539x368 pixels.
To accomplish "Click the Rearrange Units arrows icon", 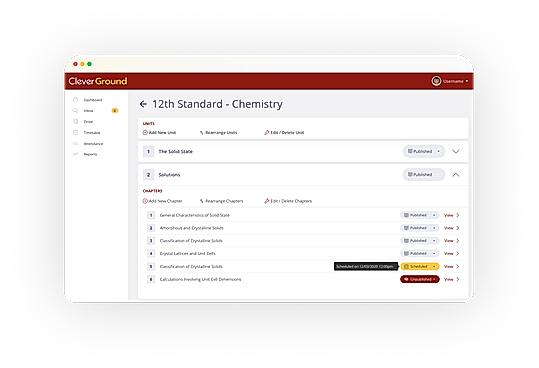I will [x=202, y=132].
